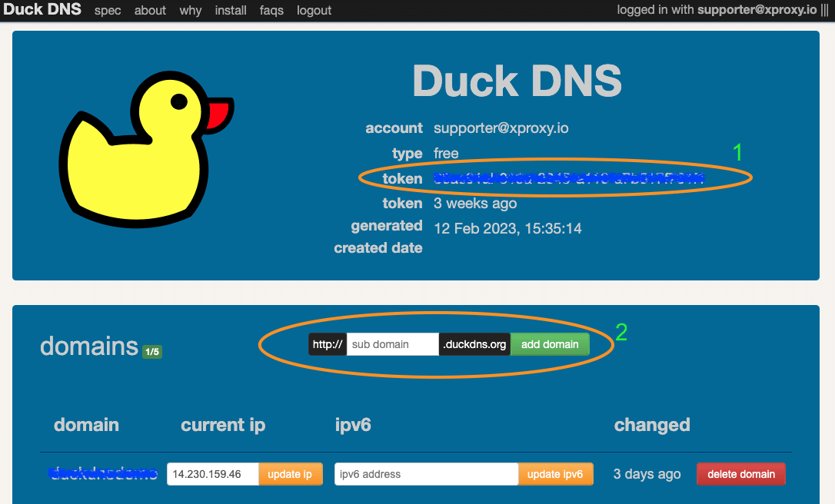835x504 pixels.
Task: Focus the sub domain input field
Action: pyautogui.click(x=392, y=344)
